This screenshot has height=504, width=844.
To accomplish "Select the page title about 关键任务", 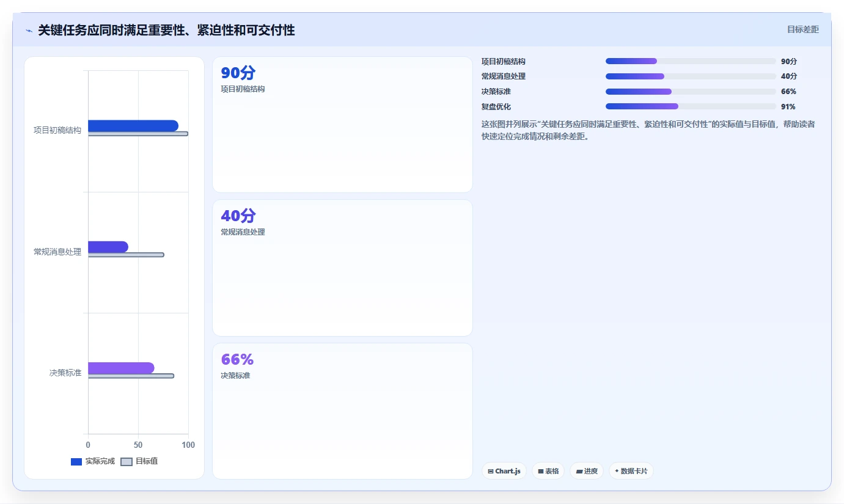I will pos(166,30).
